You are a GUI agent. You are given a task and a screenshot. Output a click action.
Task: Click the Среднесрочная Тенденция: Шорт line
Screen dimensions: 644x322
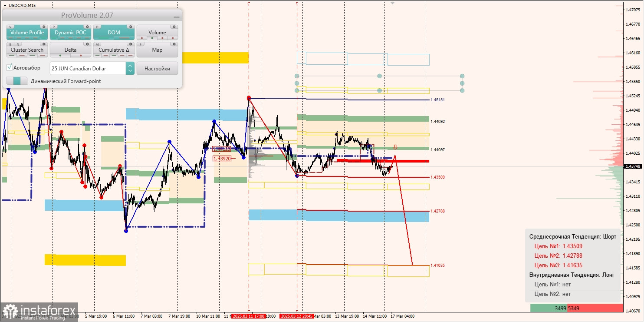[572, 236]
